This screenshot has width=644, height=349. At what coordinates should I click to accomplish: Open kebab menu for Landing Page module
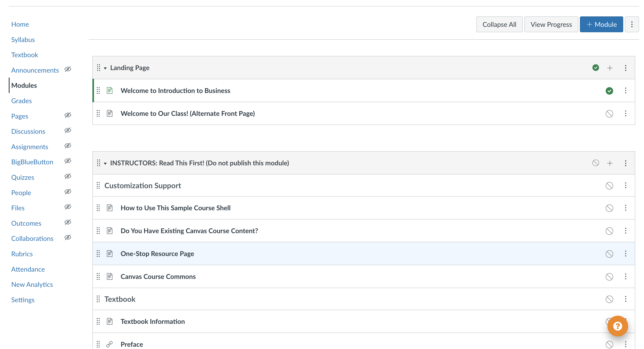click(x=625, y=68)
